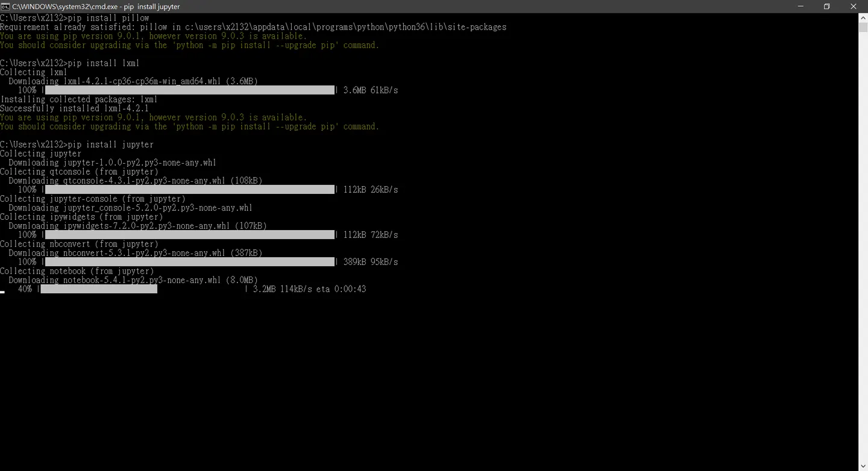
Task: Close the cmd.exe window
Action: tap(854, 6)
